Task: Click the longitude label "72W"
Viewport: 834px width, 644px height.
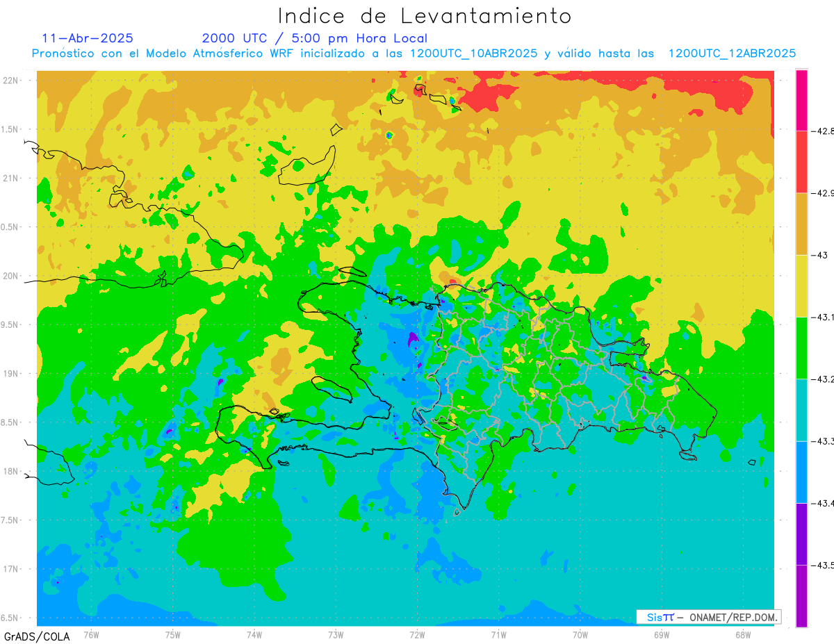Action: pos(417,635)
